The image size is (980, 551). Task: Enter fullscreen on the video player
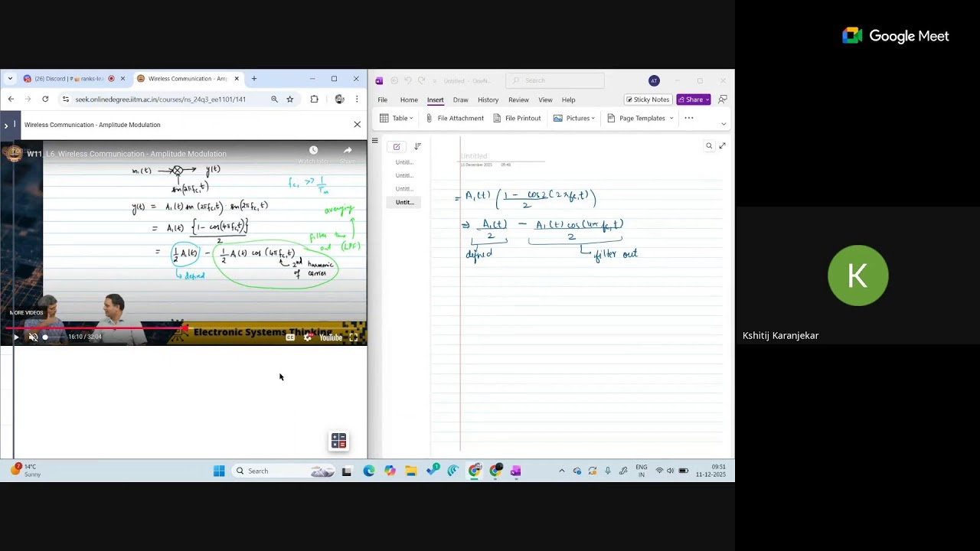354,337
